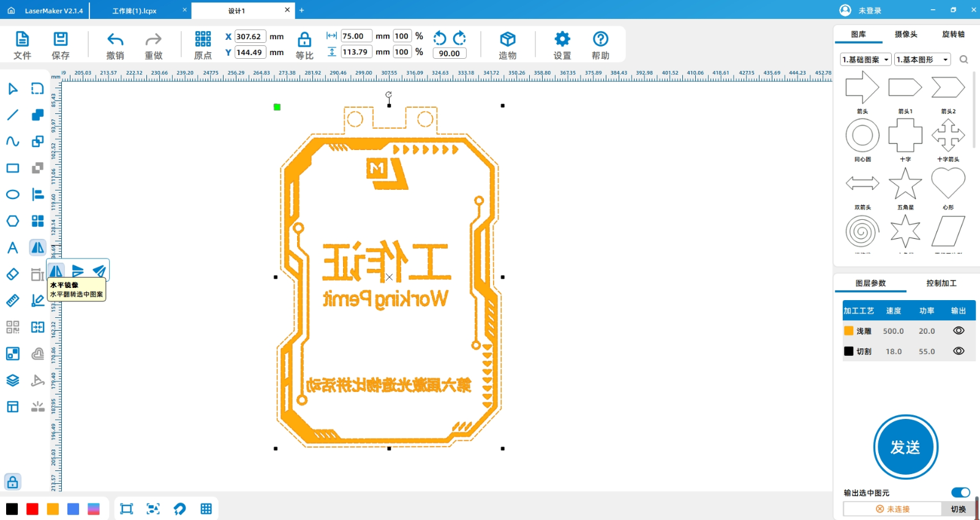Switch to the 图库 tab

[858, 34]
